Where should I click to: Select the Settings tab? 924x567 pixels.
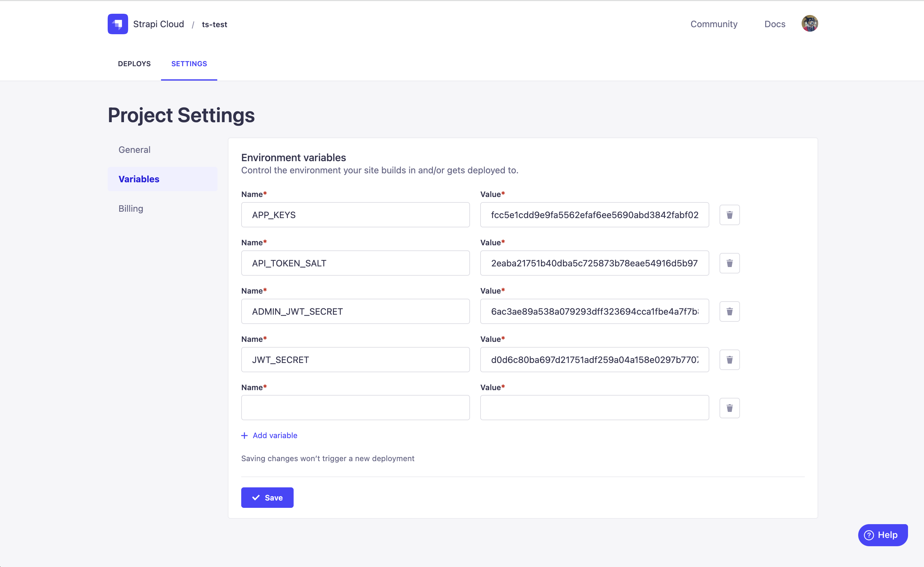[x=189, y=64]
